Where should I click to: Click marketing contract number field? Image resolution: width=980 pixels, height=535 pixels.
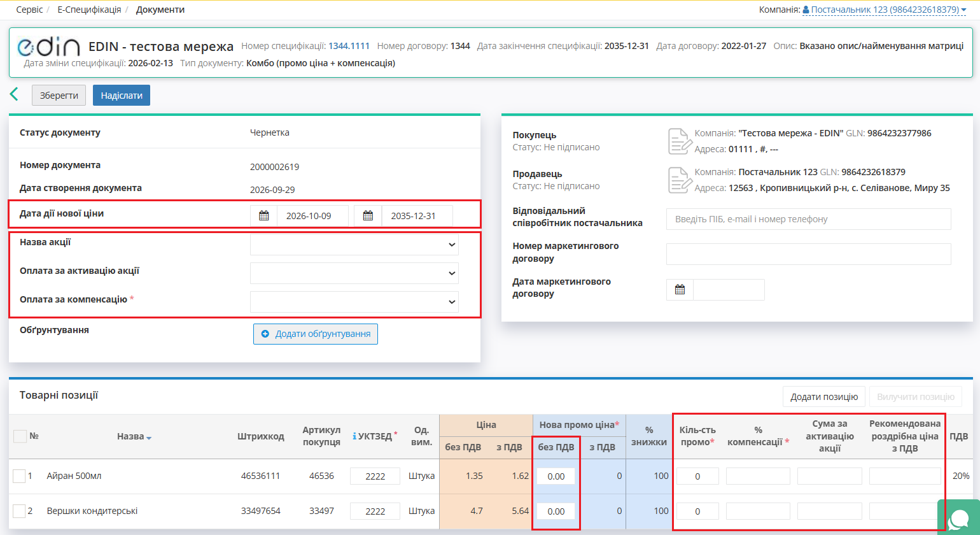[809, 254]
